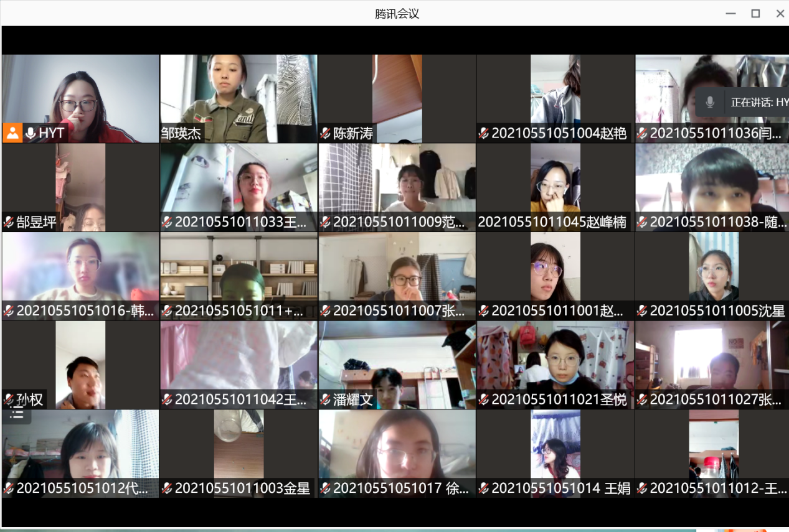789x532 pixels.
Task: Click the active microphone icon next to HYT
Action: point(31,133)
